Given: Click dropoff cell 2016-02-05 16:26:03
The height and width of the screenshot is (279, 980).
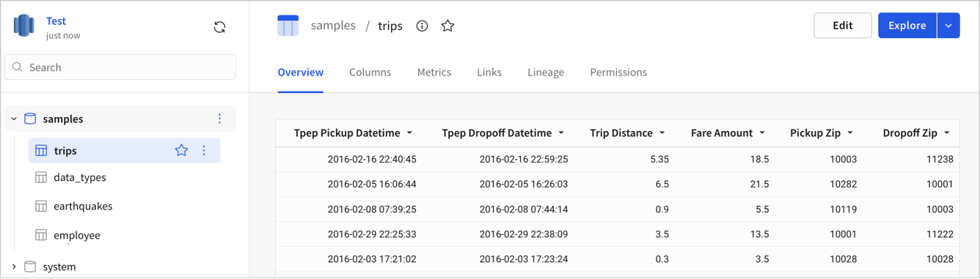Looking at the screenshot, I should point(524,184).
